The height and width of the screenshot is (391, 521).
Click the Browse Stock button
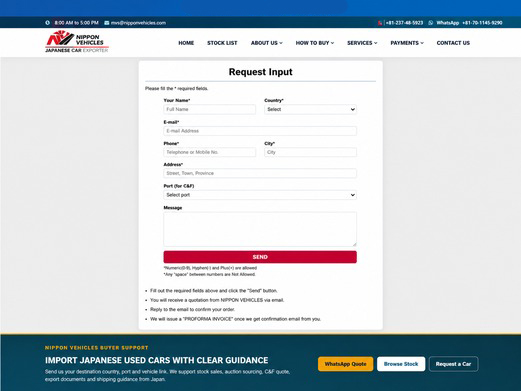(401, 364)
